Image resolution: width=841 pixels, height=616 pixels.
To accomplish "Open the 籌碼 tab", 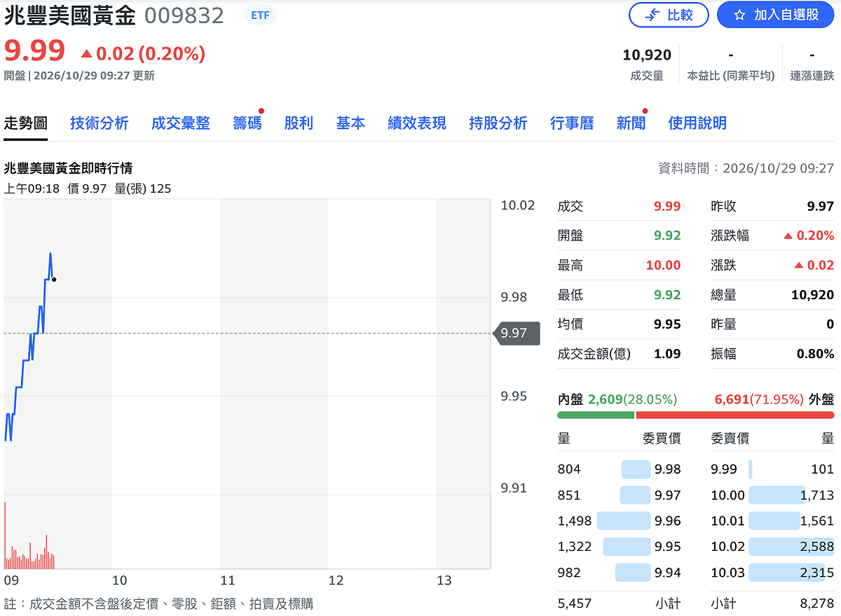I will click(247, 123).
